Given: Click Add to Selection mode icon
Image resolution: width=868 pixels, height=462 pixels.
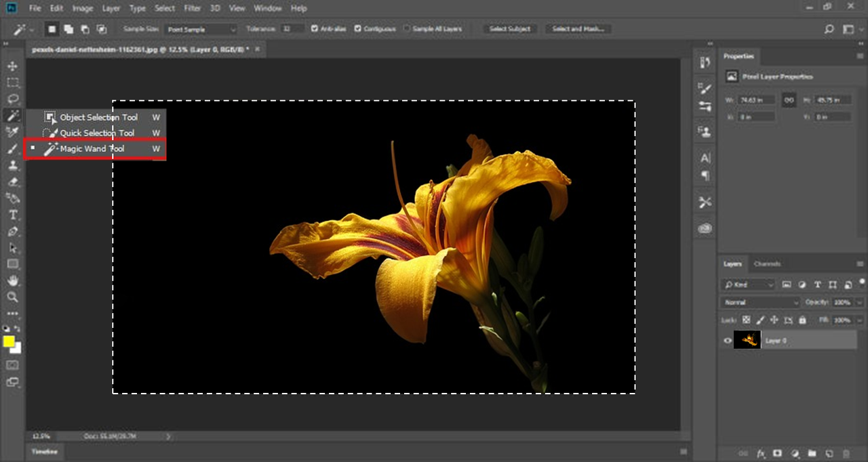Looking at the screenshot, I should coord(69,29).
